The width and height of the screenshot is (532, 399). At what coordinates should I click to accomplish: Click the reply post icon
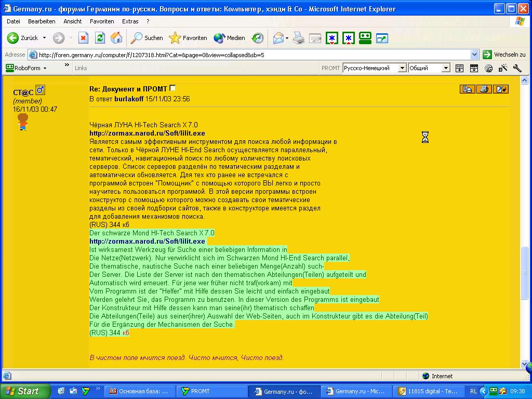click(467, 89)
